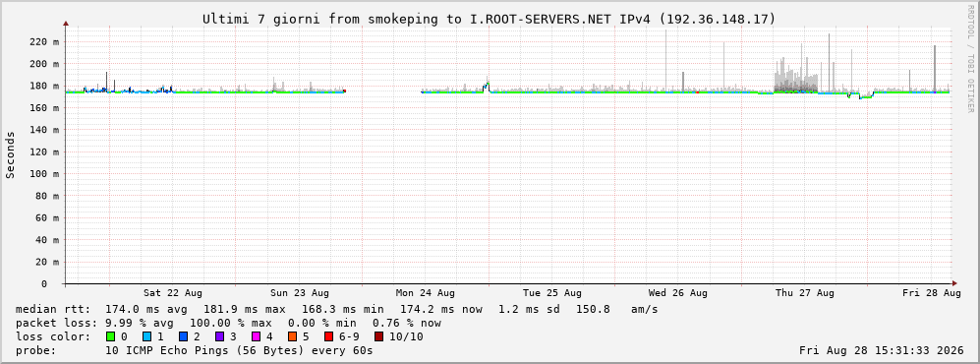This screenshot has height=364, width=980.
Task: Click the green loss color 0 swatch
Action: 111,336
